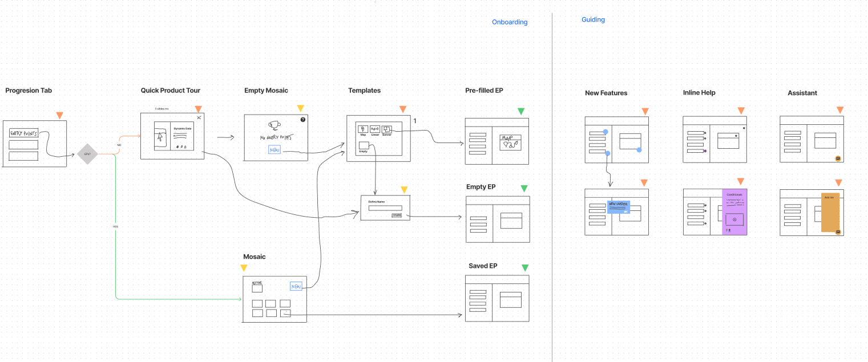Image resolution: width=868 pixels, height=362 pixels.
Task: Select yellow triangle marker under Mosaic title
Action: (244, 267)
